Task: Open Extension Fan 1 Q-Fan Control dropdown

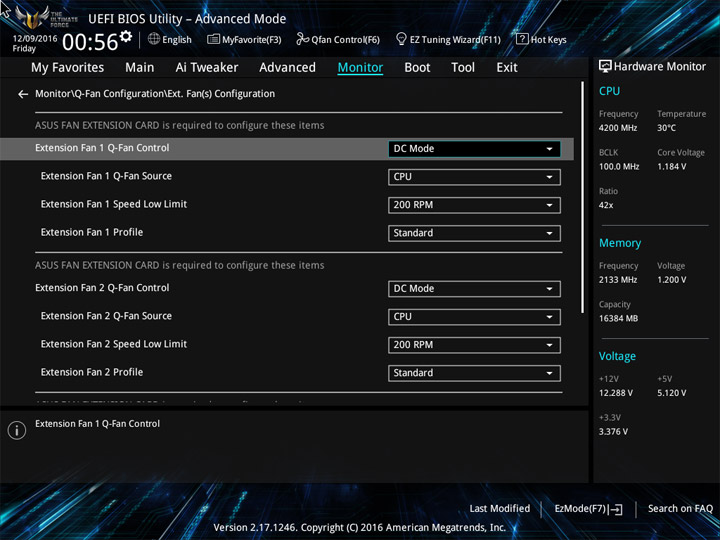Action: (x=474, y=149)
